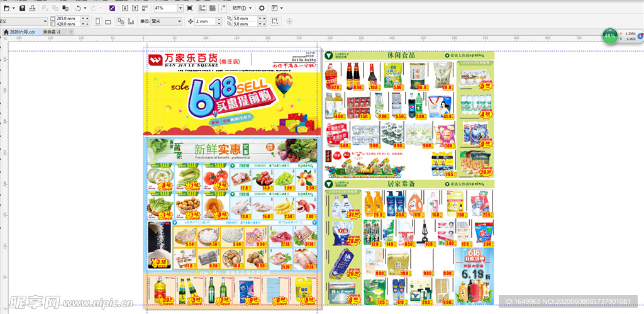Expand the 贴齐 snap-to dropdown
Image resolution: width=644 pixels, height=314 pixels.
pyautogui.click(x=243, y=8)
